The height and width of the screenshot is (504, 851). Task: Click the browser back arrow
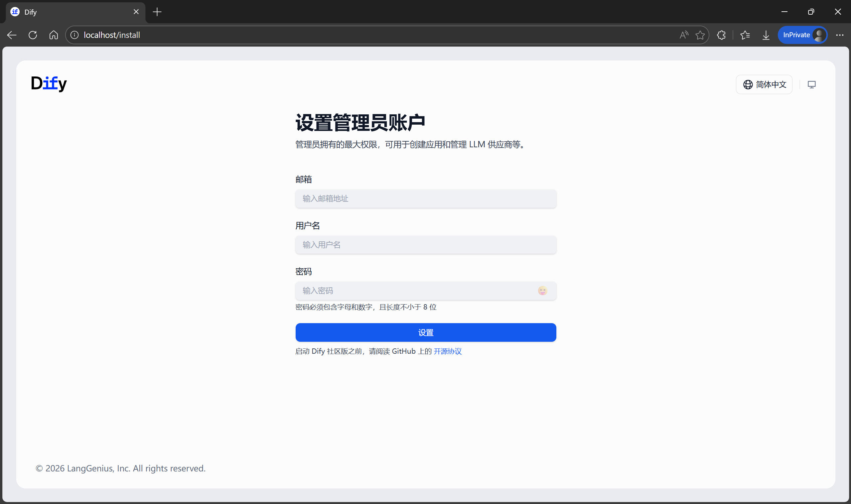click(12, 35)
